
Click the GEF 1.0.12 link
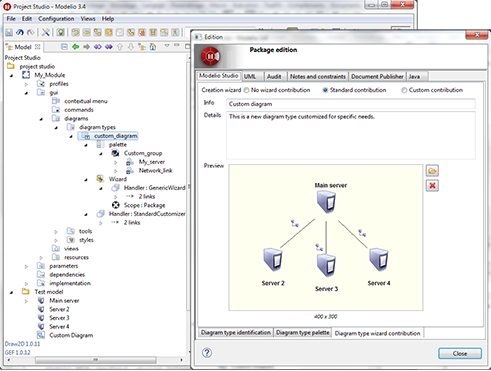(17, 352)
